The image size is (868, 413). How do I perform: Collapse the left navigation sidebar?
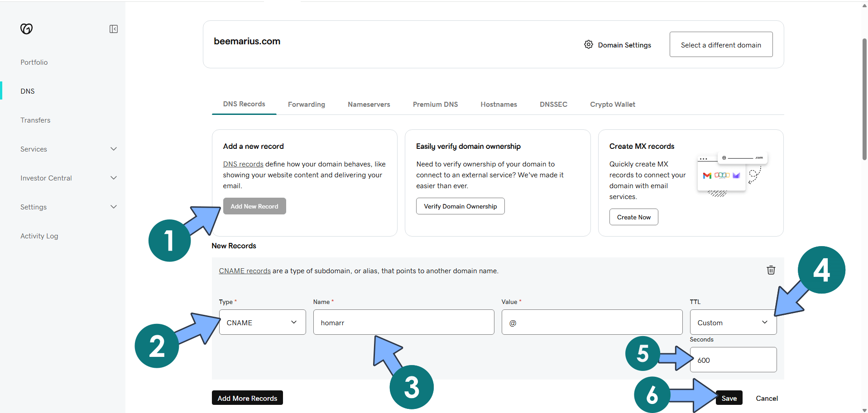[113, 28]
